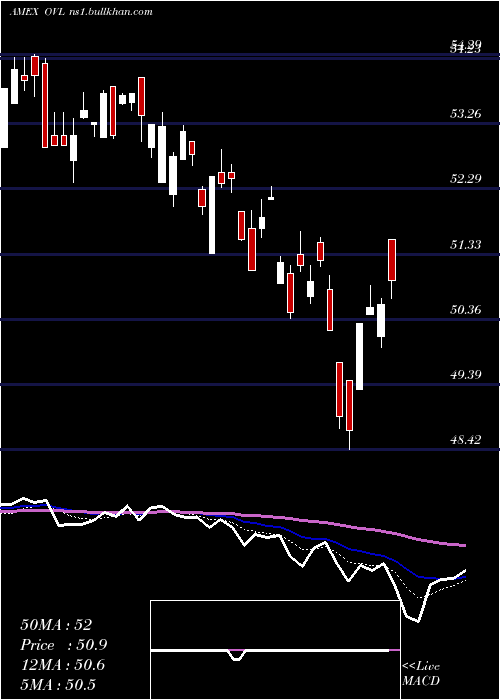Click the 50MA : 52 value
The width and height of the screenshot is (500, 700).
pyautogui.click(x=56, y=625)
